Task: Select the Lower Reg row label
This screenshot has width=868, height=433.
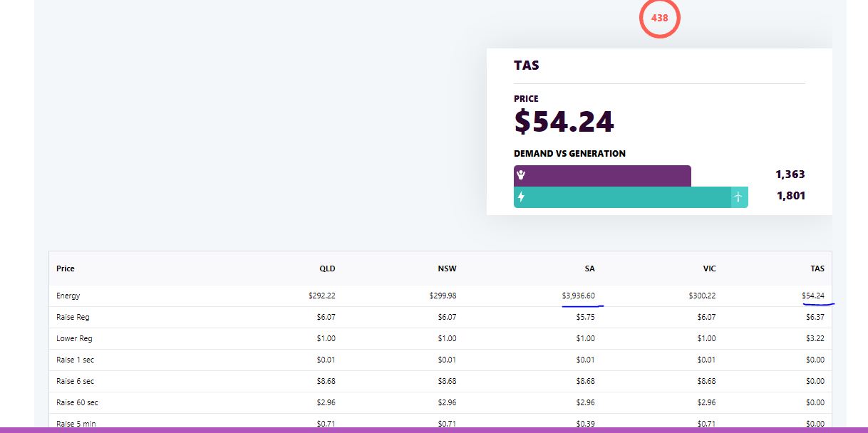Action: tap(74, 338)
